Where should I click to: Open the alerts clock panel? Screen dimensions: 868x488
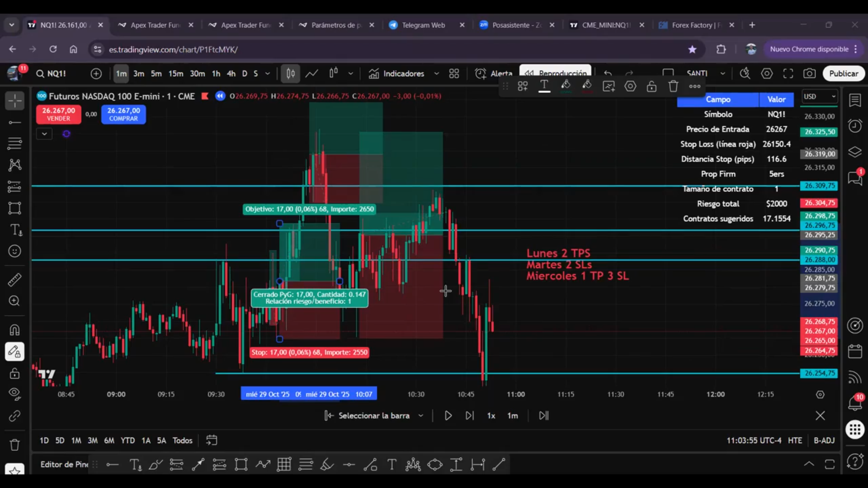[x=855, y=126]
